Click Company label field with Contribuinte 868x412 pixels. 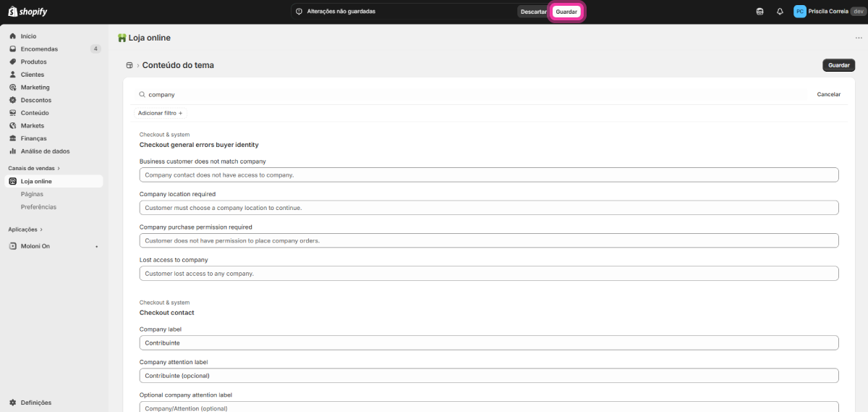[x=489, y=342]
